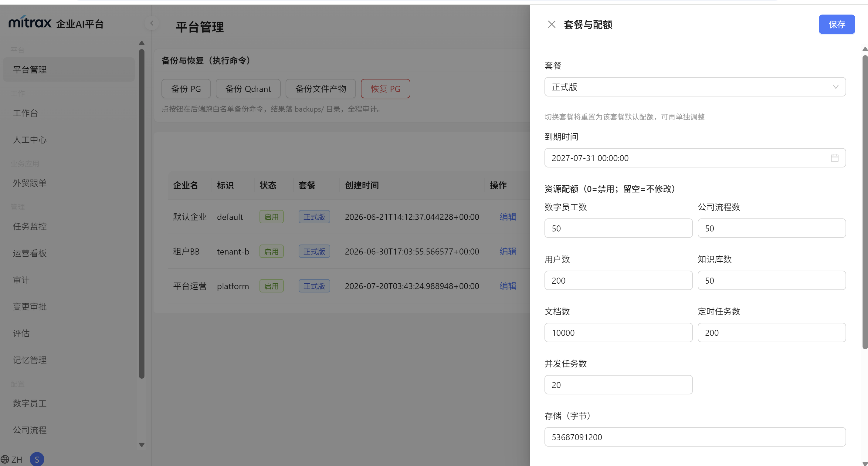The height and width of the screenshot is (466, 868).
Task: Click the tenant-b identifier cell
Action: 233,252
